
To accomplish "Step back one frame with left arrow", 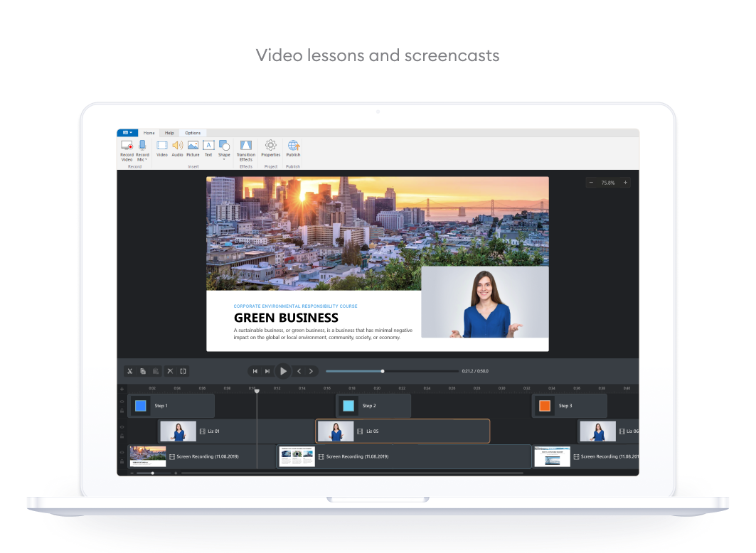I will (299, 371).
